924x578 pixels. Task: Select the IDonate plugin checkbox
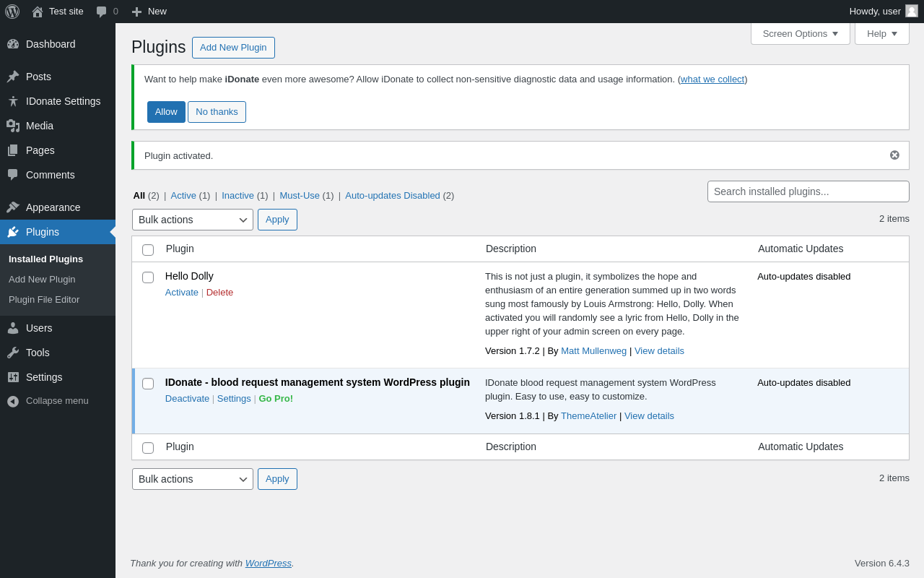click(x=148, y=384)
